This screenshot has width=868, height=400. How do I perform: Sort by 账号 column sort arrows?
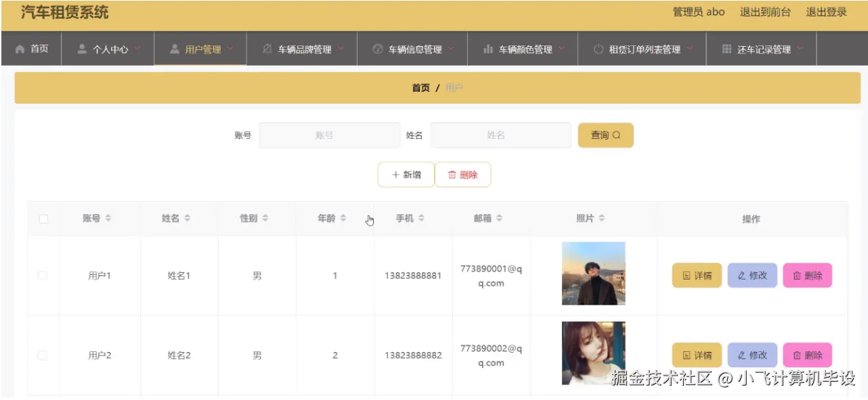108,219
